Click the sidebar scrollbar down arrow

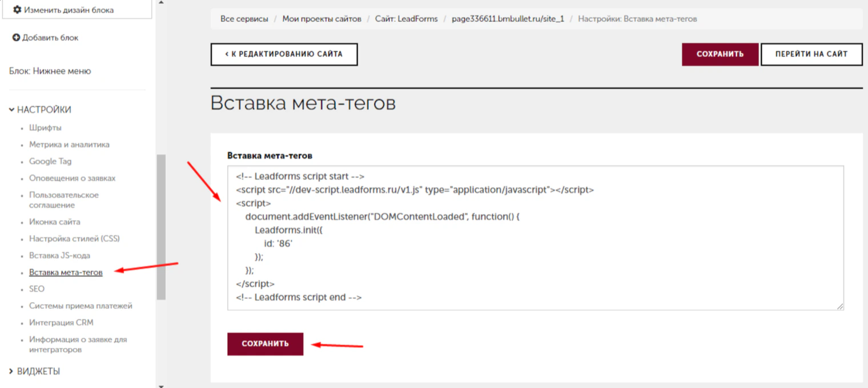[x=161, y=385]
